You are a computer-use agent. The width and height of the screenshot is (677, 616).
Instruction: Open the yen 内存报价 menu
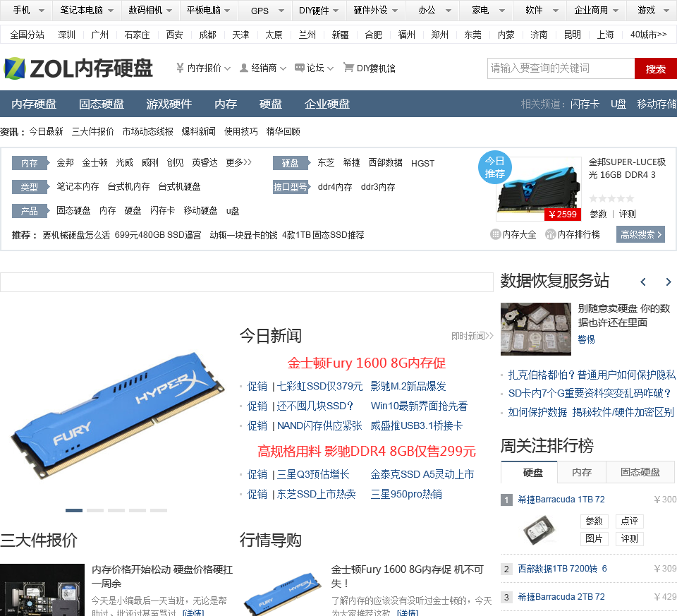click(x=203, y=68)
